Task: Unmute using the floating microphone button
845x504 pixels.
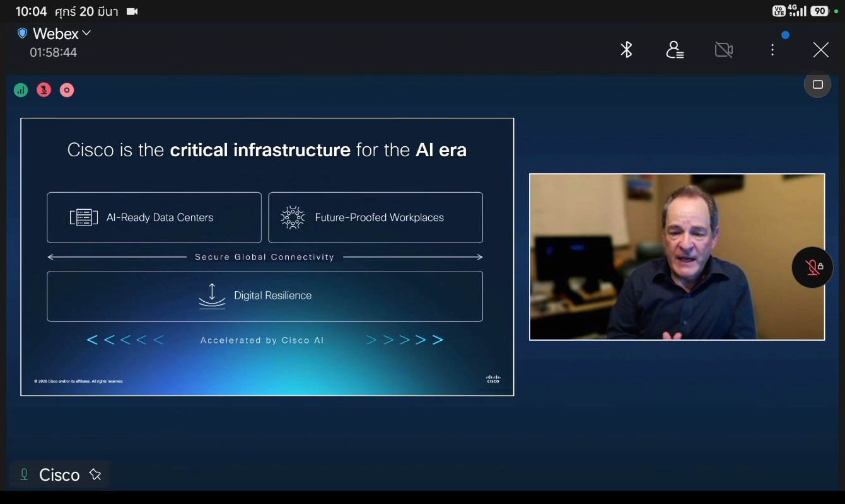Action: click(812, 267)
